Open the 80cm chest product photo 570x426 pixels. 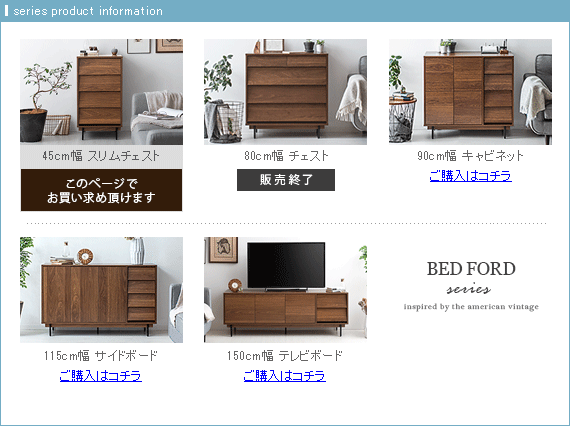[285, 92]
